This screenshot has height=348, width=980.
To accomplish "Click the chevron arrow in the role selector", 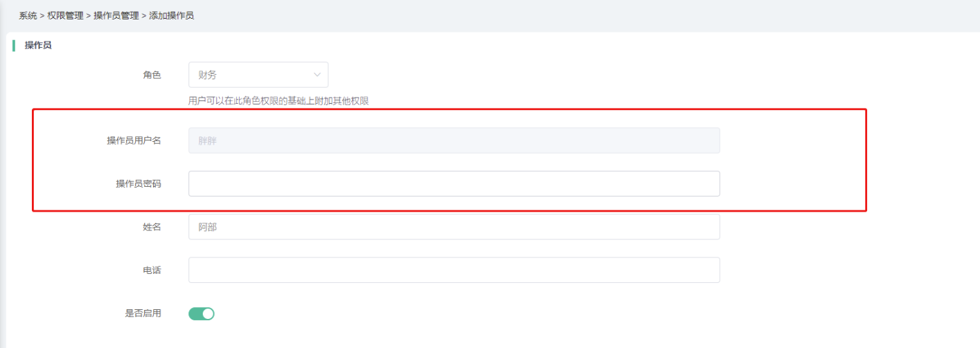I will click(317, 75).
